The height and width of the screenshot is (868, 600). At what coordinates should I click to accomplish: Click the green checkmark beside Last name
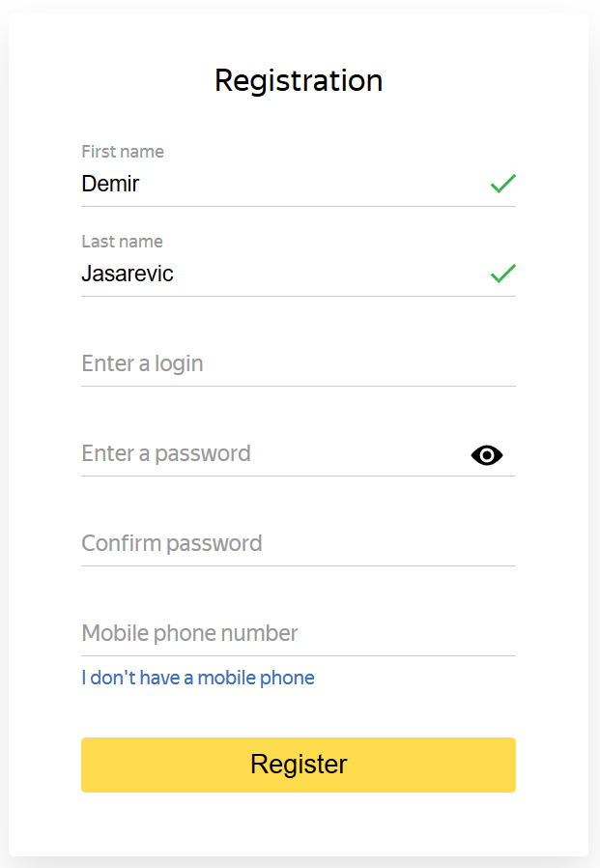[502, 273]
